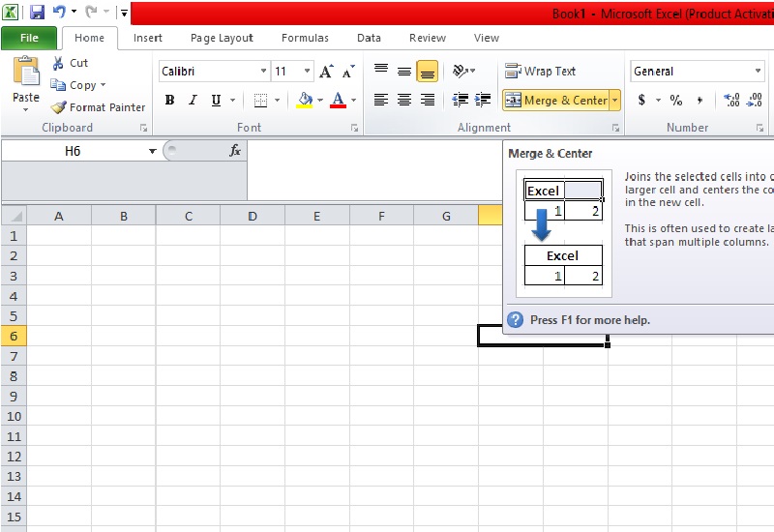Expand Merge & Center dropdown arrow
Viewport: 774px width, 532px height.
(x=615, y=101)
